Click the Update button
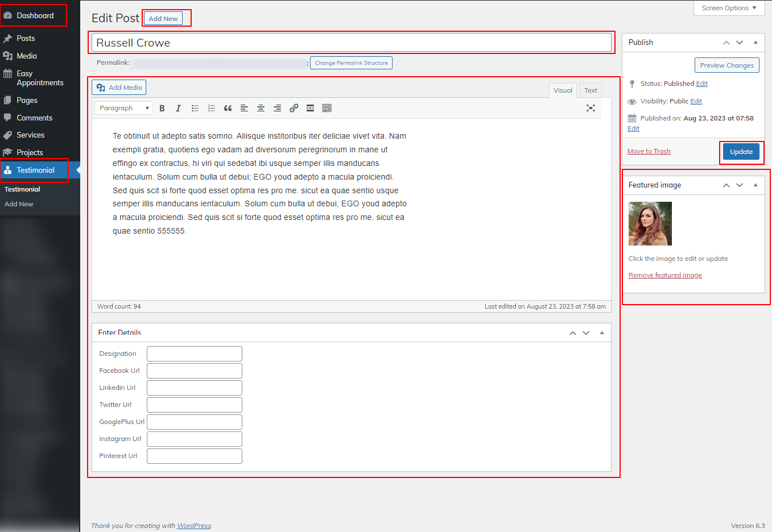The height and width of the screenshot is (532, 772). tap(741, 152)
